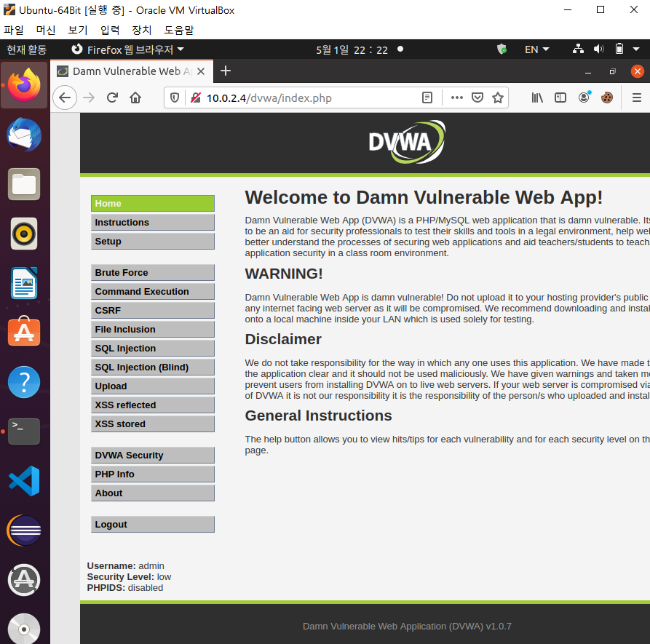
Task: Click the volume speaker icon
Action: pyautogui.click(x=598, y=49)
